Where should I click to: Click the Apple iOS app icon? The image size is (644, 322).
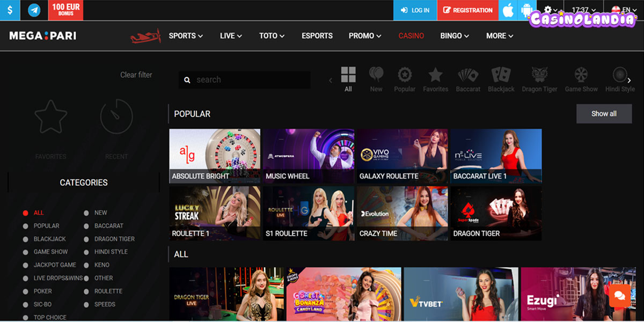point(508,10)
